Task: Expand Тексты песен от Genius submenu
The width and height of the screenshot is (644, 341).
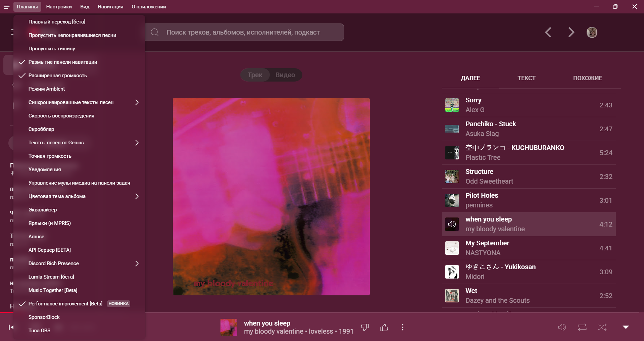Action: click(79, 143)
